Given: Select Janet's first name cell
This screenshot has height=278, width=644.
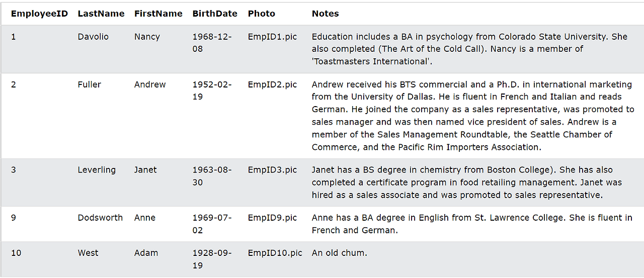Looking at the screenshot, I should coord(145,170).
